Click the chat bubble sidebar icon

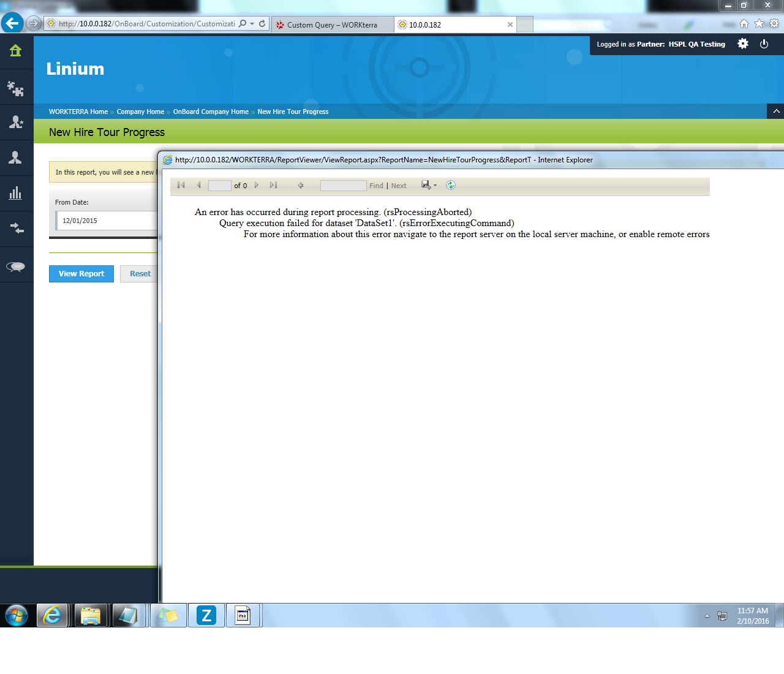pyautogui.click(x=16, y=267)
